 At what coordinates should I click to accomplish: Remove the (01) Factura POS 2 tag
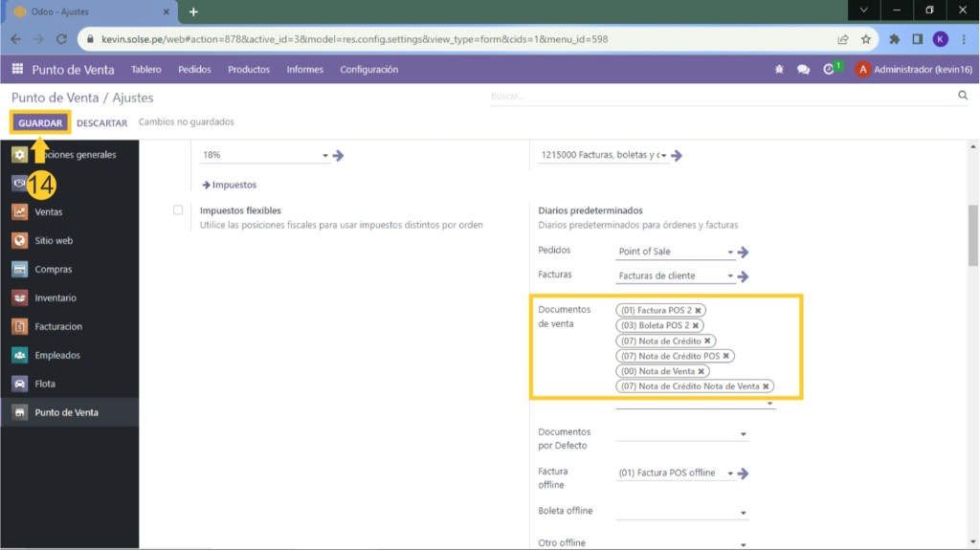click(699, 311)
